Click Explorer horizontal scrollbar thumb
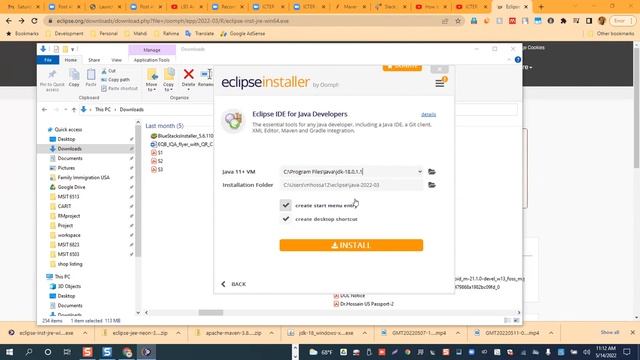This screenshot has width=640, height=360. click(211, 313)
